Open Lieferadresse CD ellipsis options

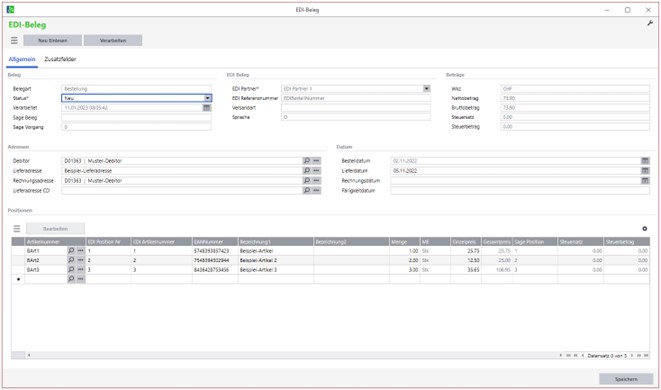coord(316,191)
